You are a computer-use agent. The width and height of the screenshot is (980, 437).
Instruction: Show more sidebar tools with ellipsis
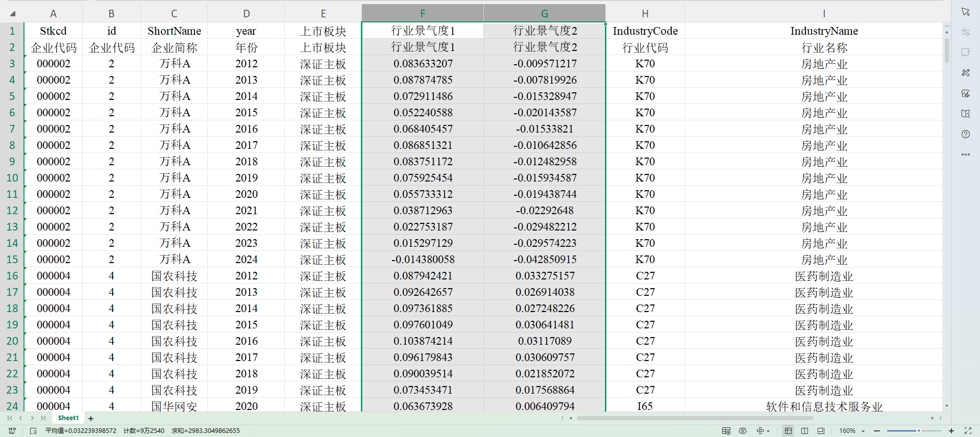[965, 155]
